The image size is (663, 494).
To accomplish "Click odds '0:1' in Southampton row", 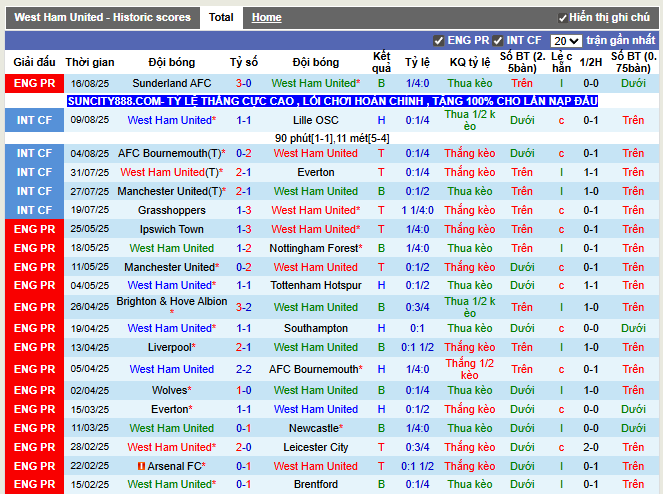I will pos(417,328).
